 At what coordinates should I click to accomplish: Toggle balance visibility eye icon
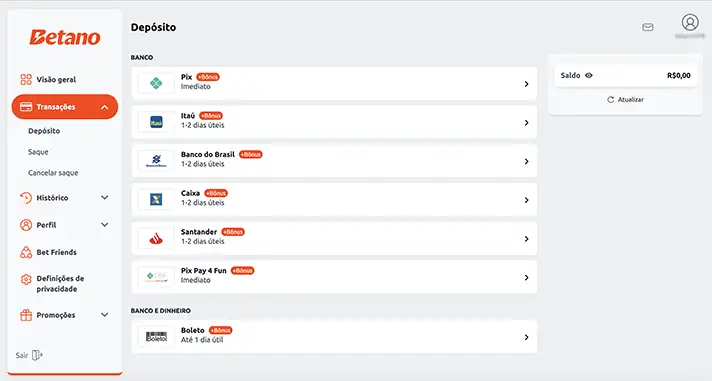[588, 75]
